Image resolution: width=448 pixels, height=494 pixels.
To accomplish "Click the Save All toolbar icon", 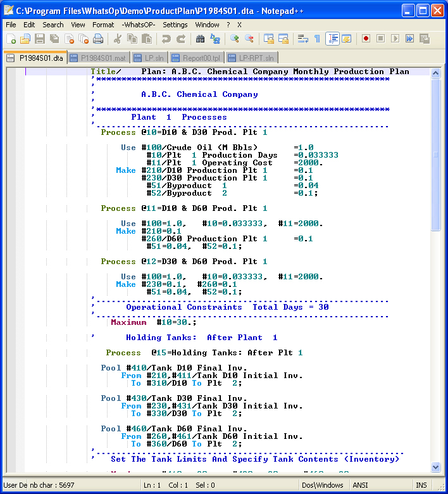I will [x=54, y=39].
